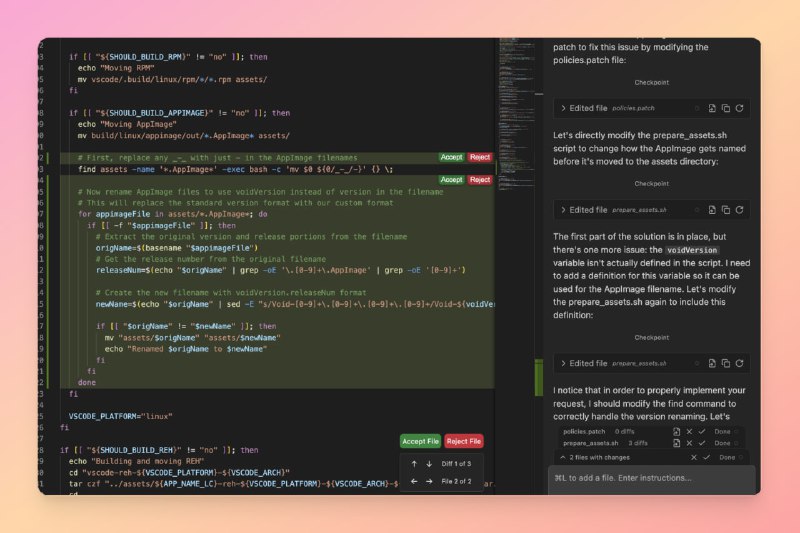Expand the policies.patch Edited file block
The image size is (800, 533).
(x=563, y=108)
